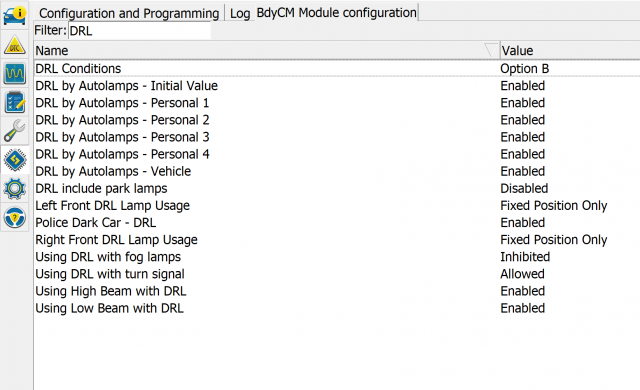The height and width of the screenshot is (390, 640).
Task: Click the Filter input field containing DRL
Action: click(x=140, y=31)
